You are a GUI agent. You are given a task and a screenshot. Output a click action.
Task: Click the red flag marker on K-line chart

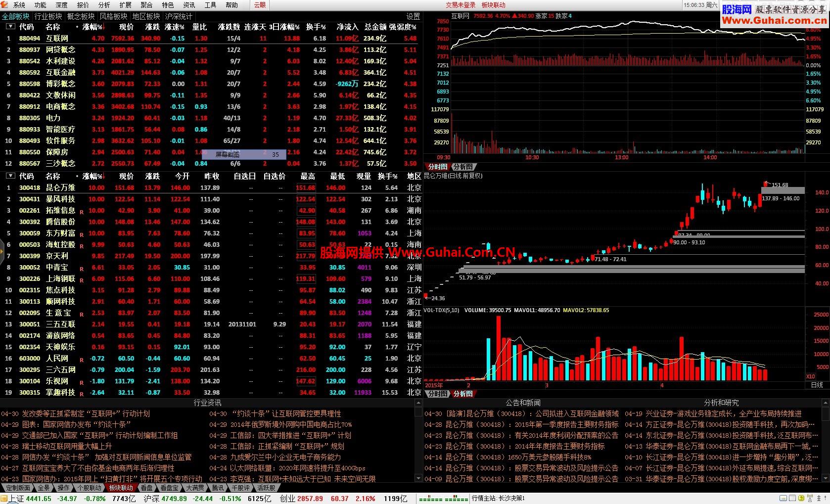pyautogui.click(x=766, y=184)
